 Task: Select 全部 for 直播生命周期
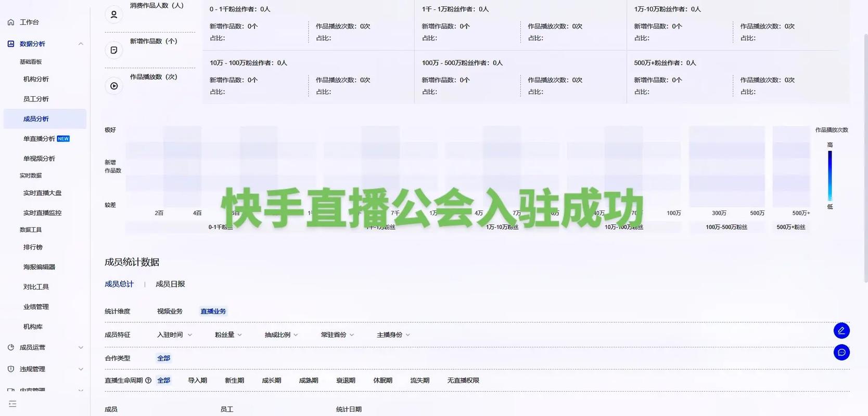click(164, 381)
